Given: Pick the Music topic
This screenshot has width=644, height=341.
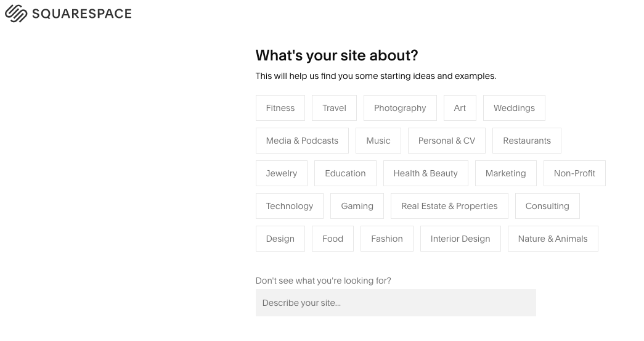Looking at the screenshot, I should coord(378,141).
